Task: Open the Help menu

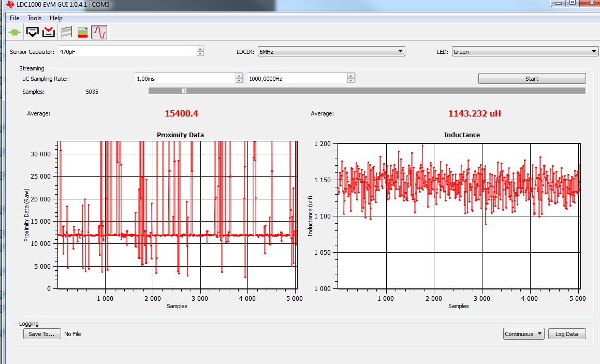Action: 56,18
